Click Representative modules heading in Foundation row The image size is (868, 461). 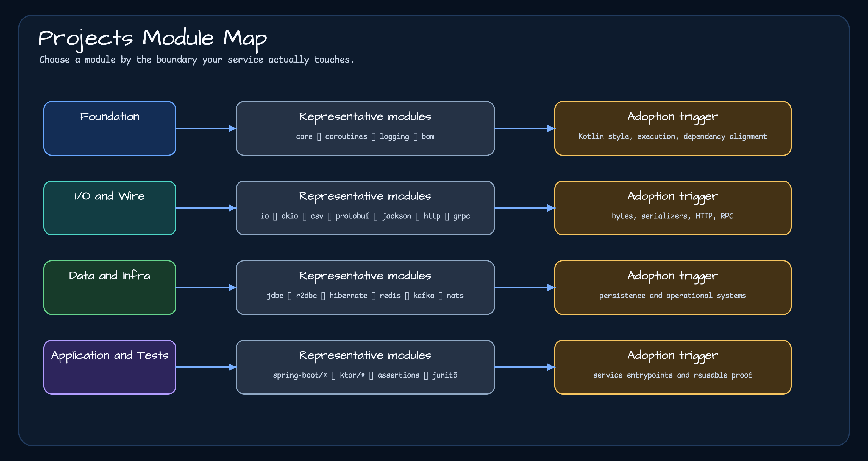coord(365,117)
